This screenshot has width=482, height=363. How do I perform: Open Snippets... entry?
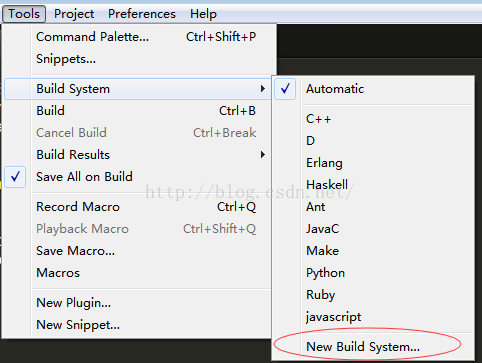pyautogui.click(x=138, y=59)
